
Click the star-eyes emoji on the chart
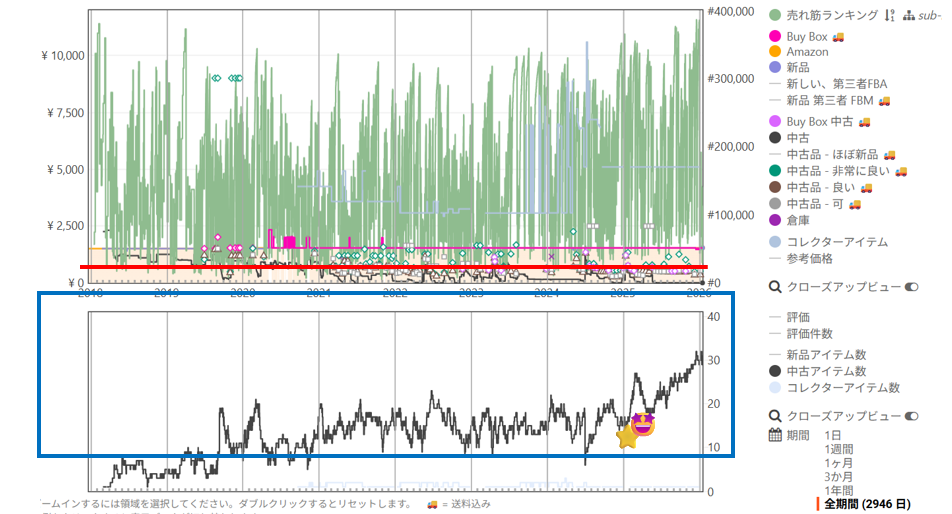point(644,423)
